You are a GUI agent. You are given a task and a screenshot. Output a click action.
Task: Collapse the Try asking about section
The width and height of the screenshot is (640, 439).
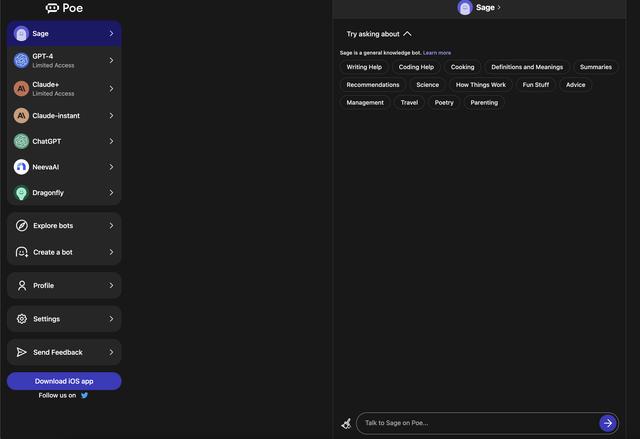pos(407,34)
